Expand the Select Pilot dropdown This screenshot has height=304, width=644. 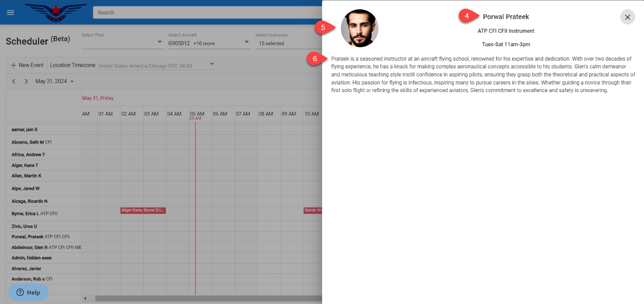click(x=159, y=42)
